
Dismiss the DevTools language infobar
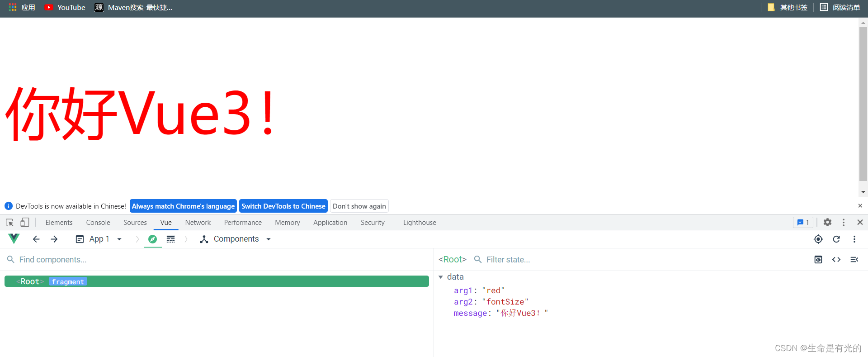point(860,206)
